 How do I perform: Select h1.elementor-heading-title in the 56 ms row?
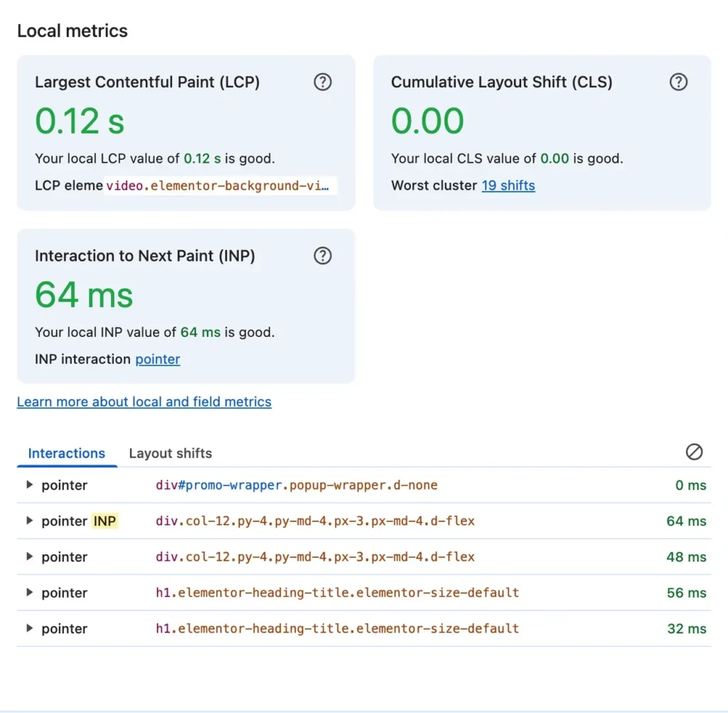click(337, 592)
